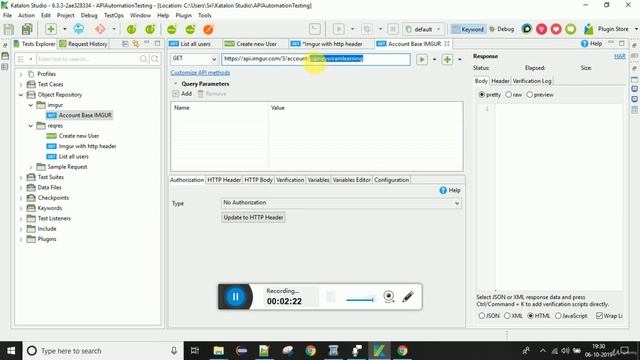Click the webcam icon on recorder bar

389,297
